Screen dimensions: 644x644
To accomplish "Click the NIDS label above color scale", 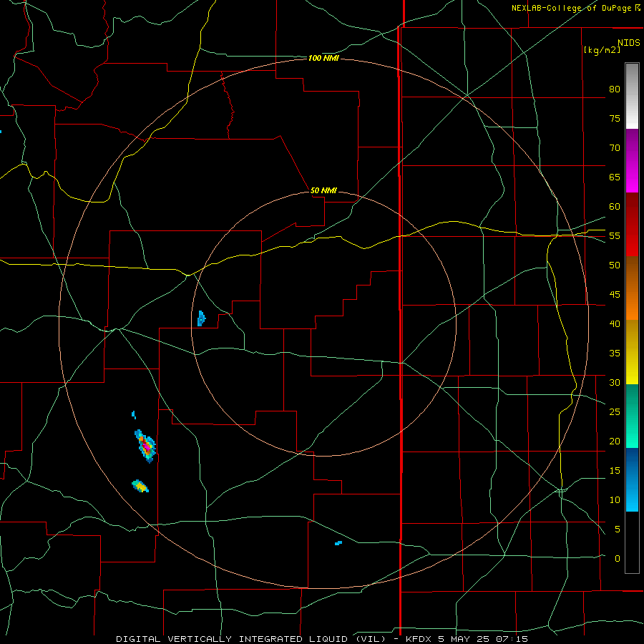I will [628, 43].
